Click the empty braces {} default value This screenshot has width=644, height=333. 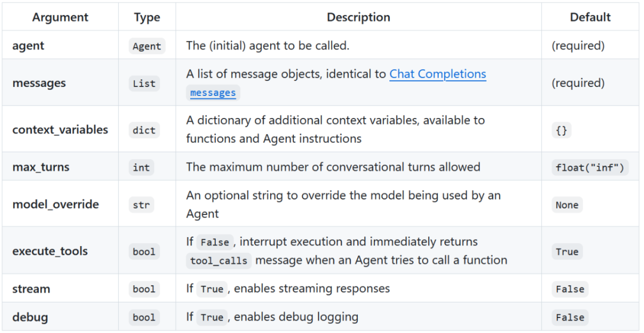click(x=561, y=130)
